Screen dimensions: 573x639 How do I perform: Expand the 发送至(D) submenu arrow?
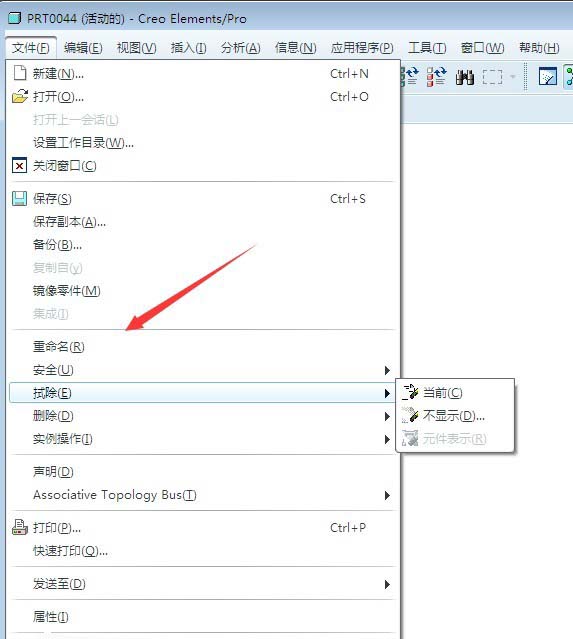click(387, 584)
